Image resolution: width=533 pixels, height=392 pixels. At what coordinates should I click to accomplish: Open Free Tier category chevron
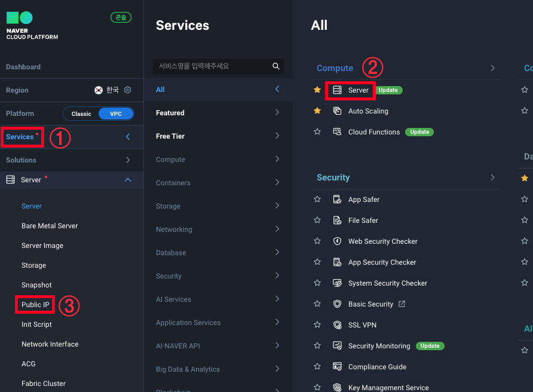(277, 136)
